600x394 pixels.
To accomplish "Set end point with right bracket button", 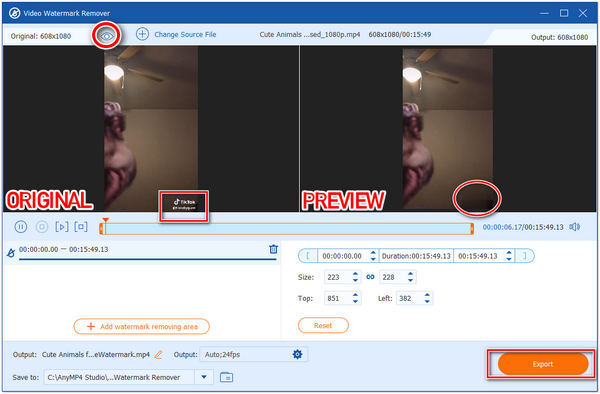I will coord(525,256).
